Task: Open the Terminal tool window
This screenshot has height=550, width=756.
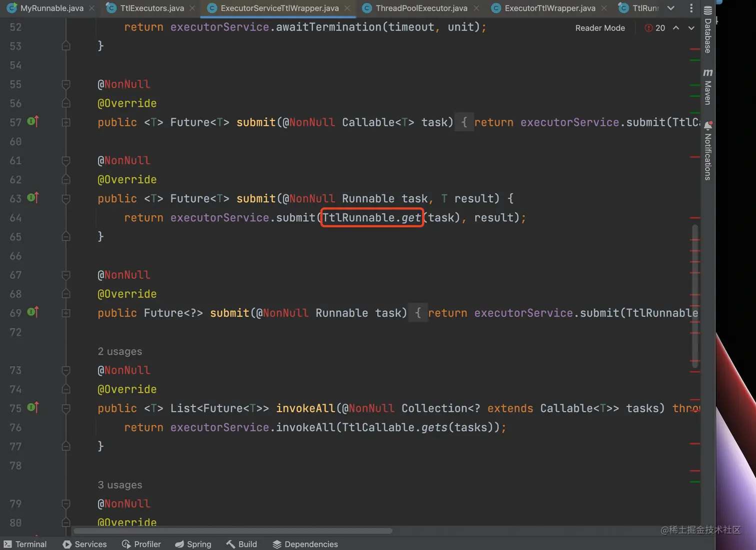Action: [25, 544]
